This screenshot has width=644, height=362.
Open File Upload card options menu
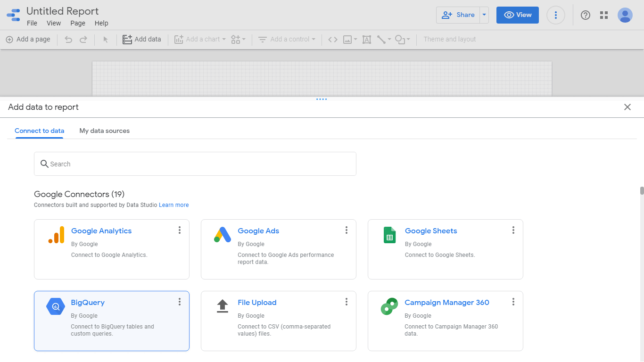point(347,302)
